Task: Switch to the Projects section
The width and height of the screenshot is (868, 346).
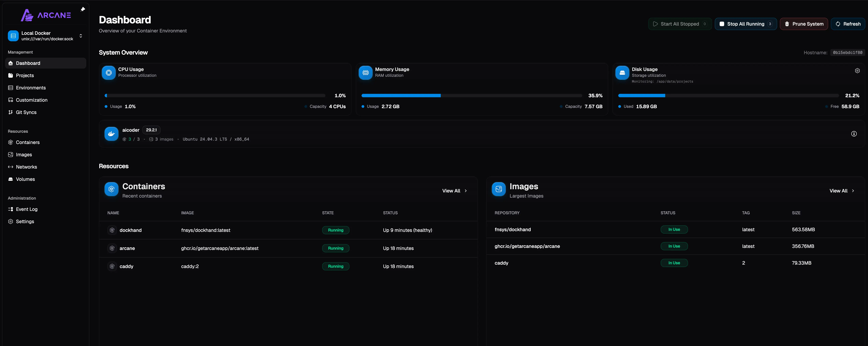Action: [x=25, y=75]
